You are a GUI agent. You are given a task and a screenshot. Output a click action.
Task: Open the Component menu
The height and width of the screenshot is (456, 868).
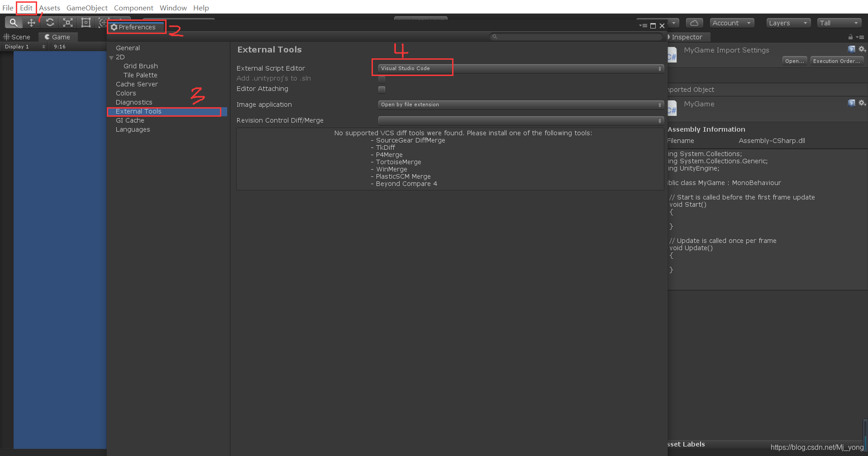click(x=134, y=8)
